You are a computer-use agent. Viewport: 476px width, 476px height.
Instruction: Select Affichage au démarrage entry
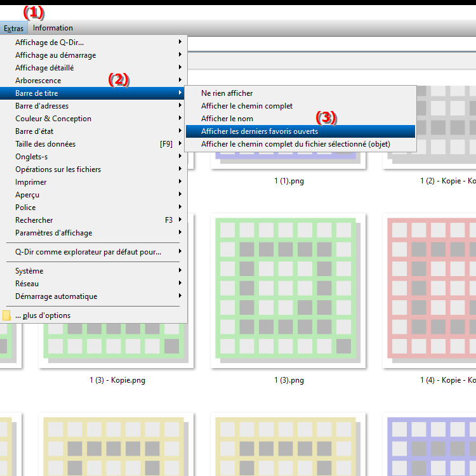point(93,55)
